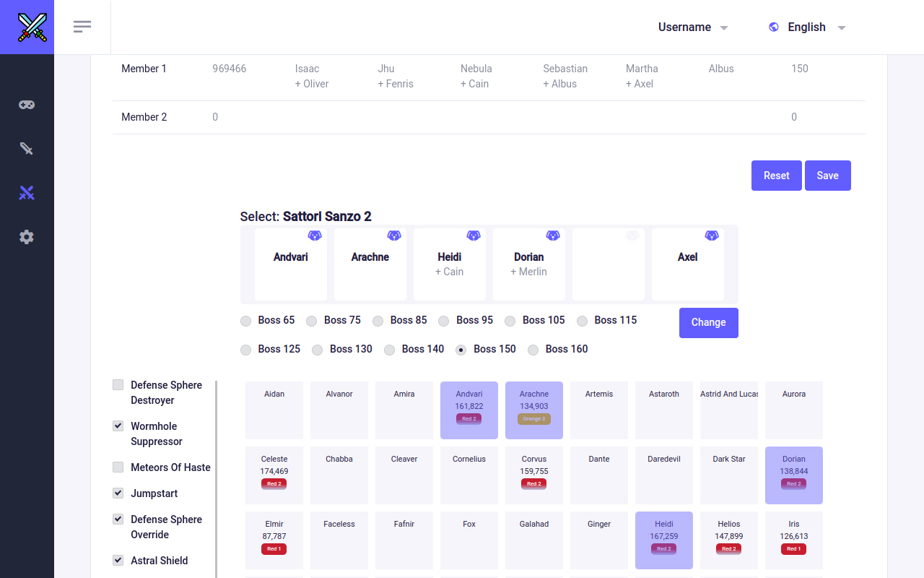Select the empty team slot
This screenshot has height=578, width=924.
[x=609, y=264]
